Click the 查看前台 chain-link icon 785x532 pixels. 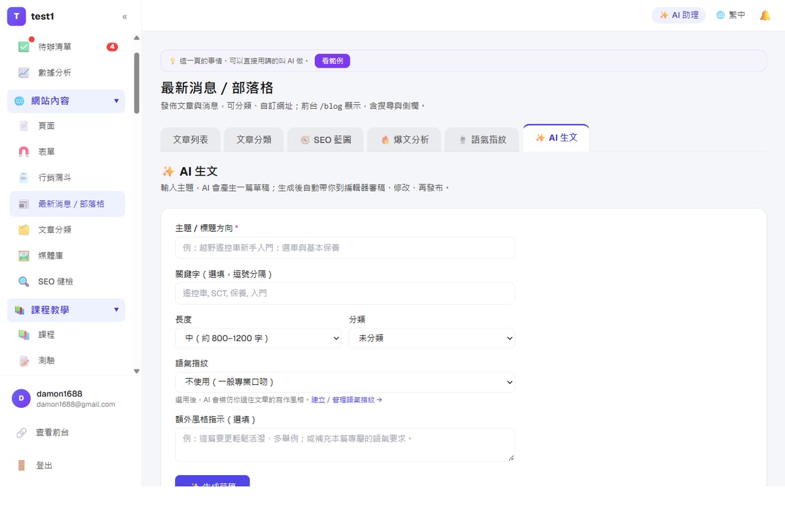tap(21, 433)
